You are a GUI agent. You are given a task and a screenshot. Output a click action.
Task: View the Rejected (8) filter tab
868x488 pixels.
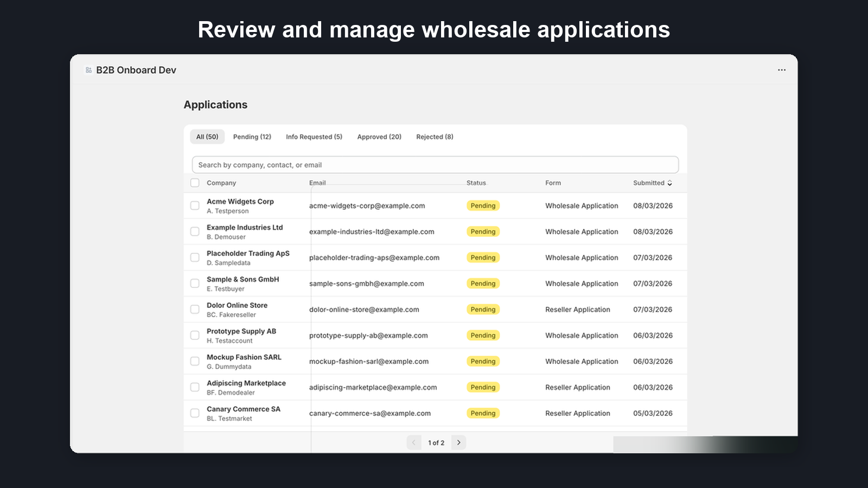coord(434,137)
